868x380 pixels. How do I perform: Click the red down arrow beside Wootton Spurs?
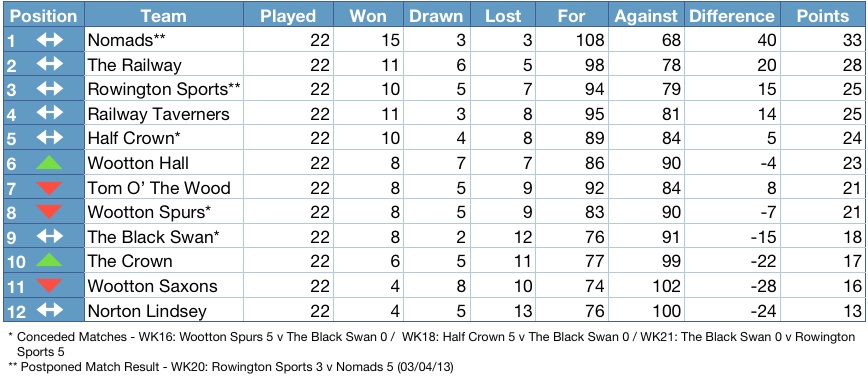coord(49,212)
